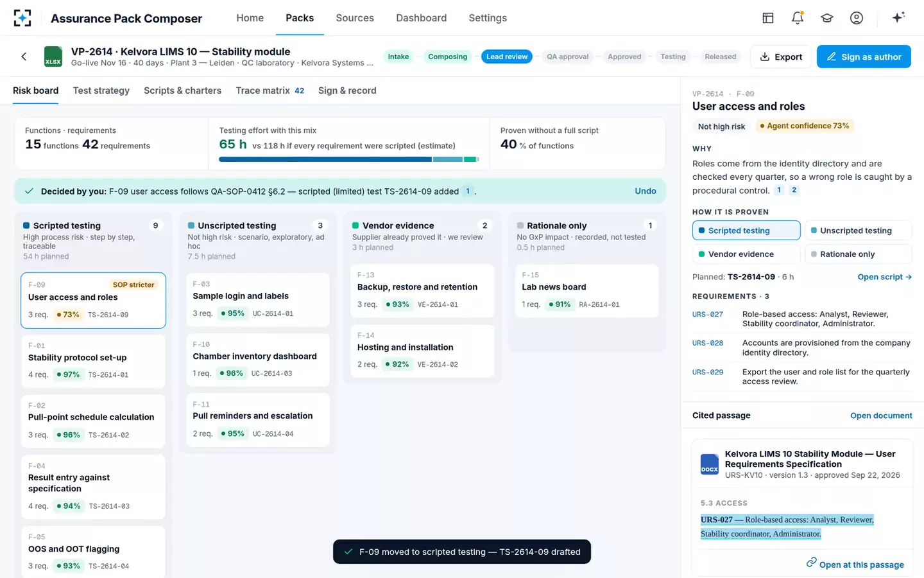Open the Trace matrix tab
Screen dimensions: 924x578
(269, 91)
